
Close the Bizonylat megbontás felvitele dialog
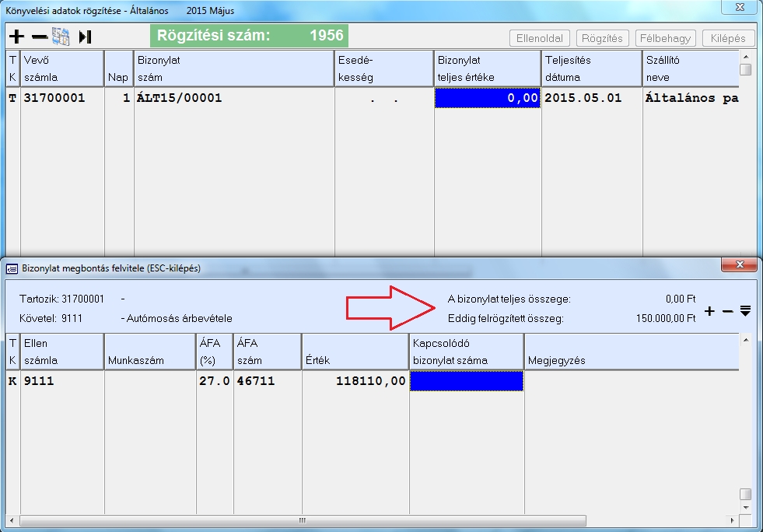tap(739, 266)
